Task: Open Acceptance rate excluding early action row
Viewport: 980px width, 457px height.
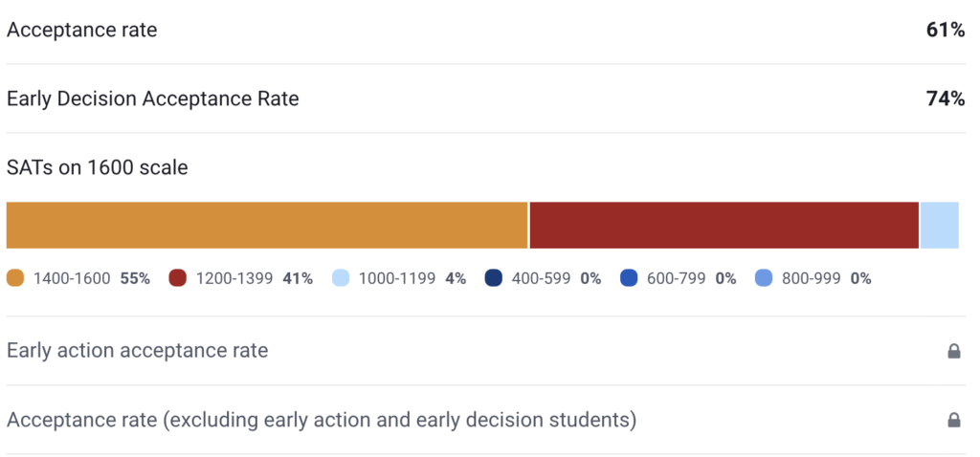Action: (x=322, y=420)
